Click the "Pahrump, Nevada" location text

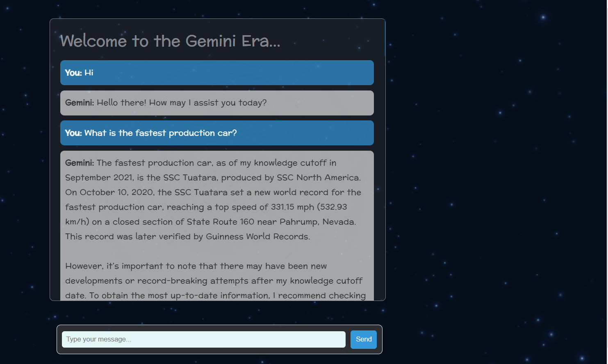point(317,222)
